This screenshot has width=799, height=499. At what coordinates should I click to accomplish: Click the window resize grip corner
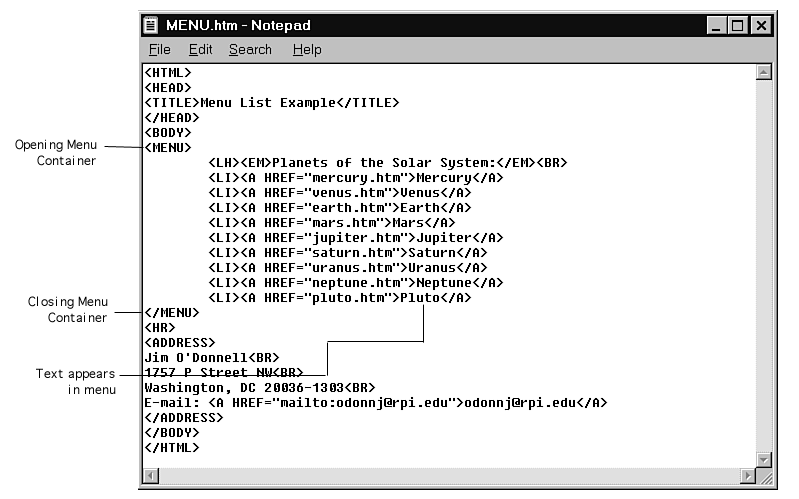[x=764, y=476]
